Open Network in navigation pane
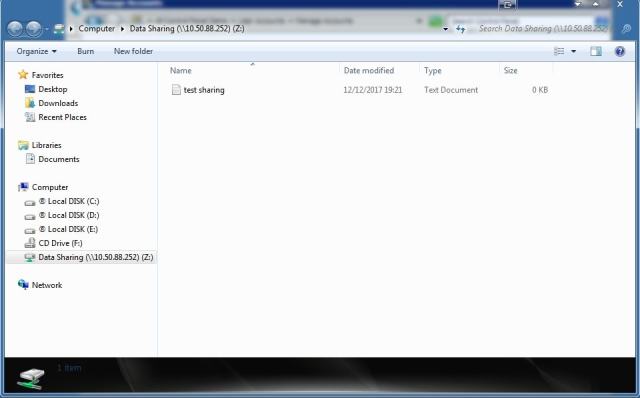Screen dimensions: 640x398 [x=47, y=285]
